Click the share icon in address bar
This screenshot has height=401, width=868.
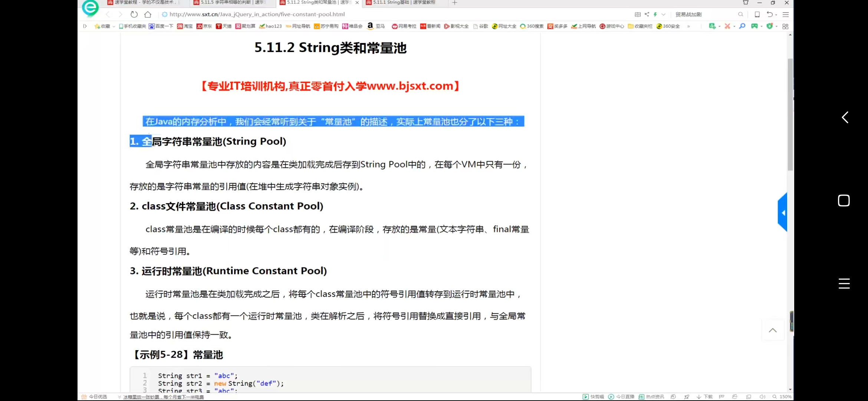pyautogui.click(x=647, y=14)
